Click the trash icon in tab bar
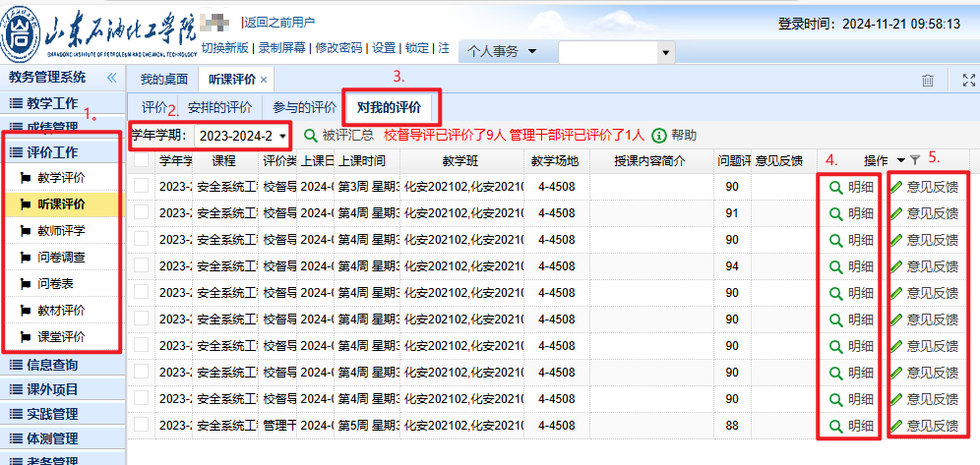Image resolution: width=980 pixels, height=465 pixels. coord(927,80)
